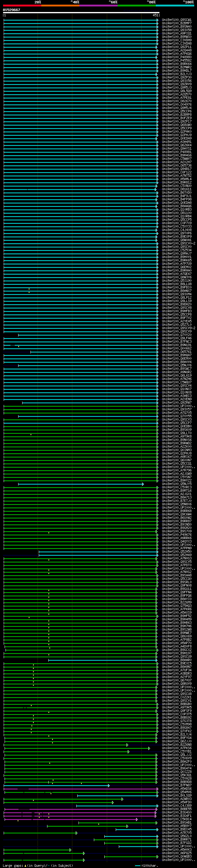Select the UniRef100_Q9ZRW7 label
197x868 pixels.
coord(176,403)
